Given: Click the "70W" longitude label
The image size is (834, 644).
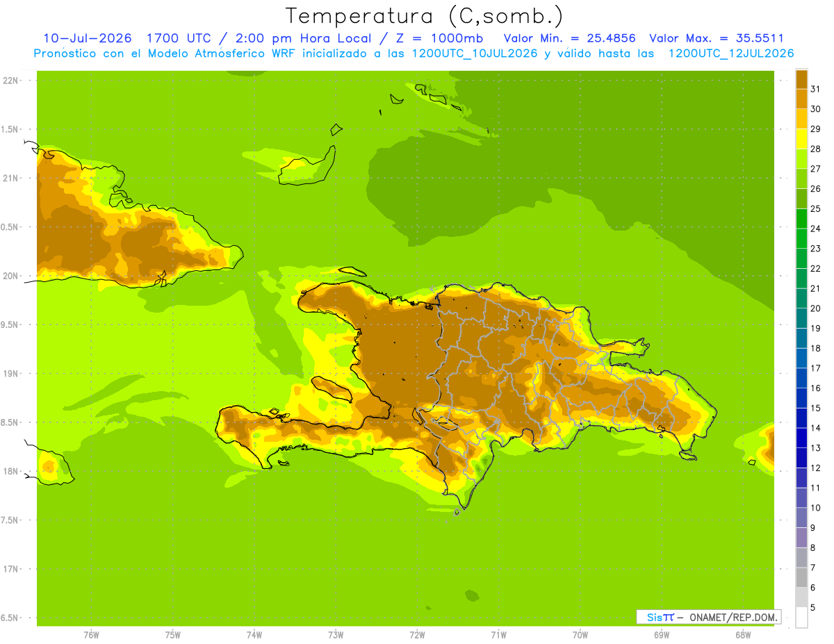Looking at the screenshot, I should (580, 635).
